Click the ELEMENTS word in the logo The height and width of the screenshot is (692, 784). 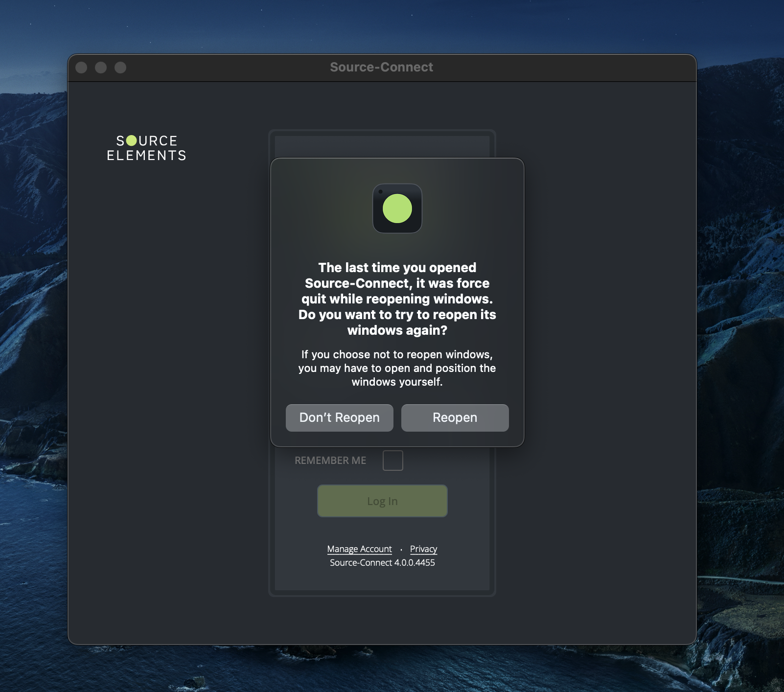click(x=146, y=156)
